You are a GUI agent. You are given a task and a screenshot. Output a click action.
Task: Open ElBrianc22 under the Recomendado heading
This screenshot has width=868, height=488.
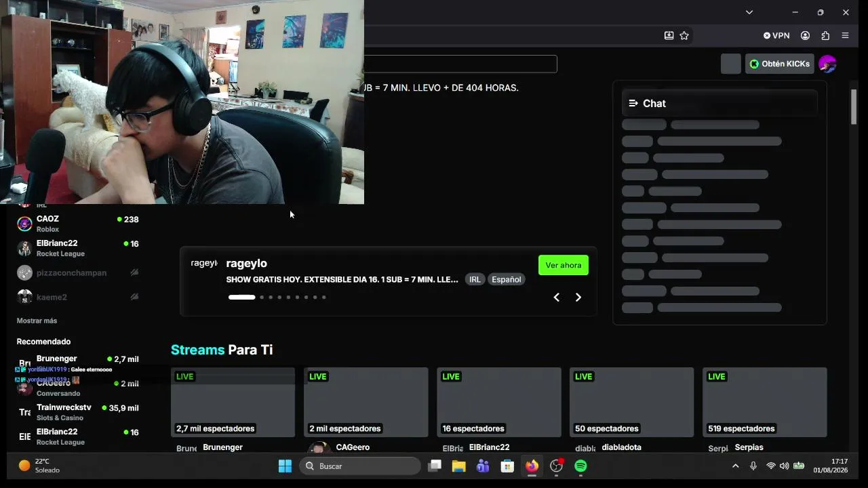coord(77,436)
